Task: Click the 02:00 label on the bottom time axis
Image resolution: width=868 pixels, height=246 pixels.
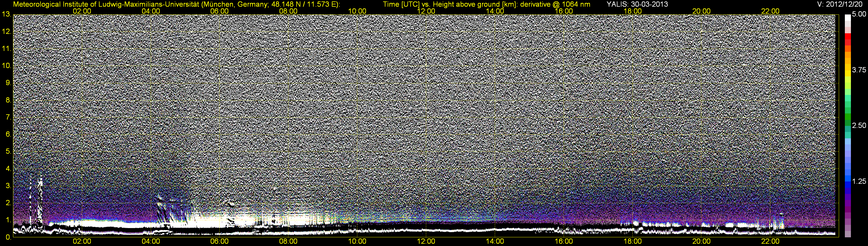Action: coord(82,242)
